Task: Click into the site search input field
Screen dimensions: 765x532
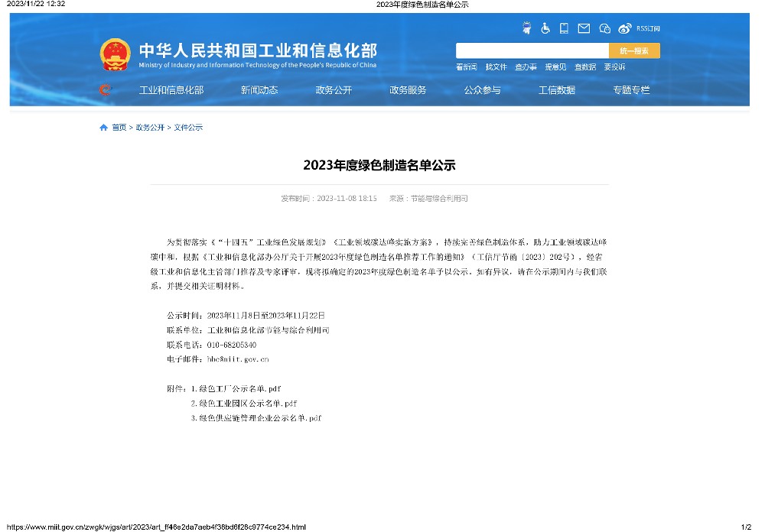Action: pos(532,50)
